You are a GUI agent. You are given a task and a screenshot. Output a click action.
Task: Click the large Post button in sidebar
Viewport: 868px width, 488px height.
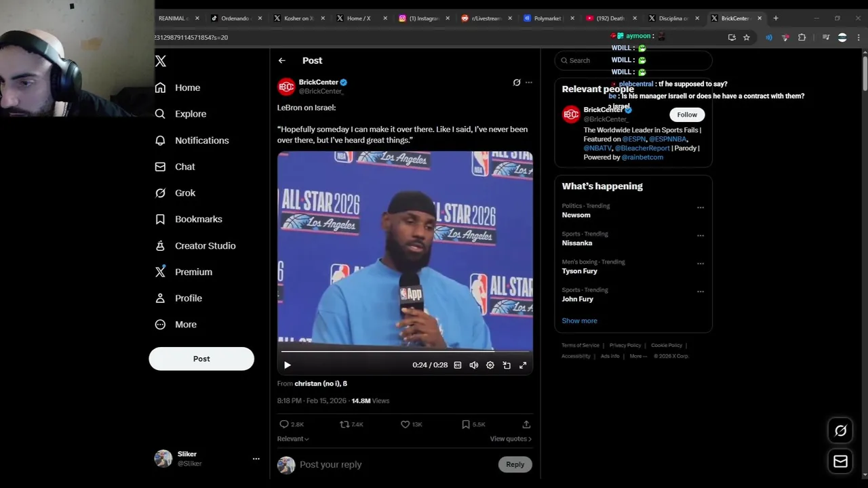[x=201, y=359]
